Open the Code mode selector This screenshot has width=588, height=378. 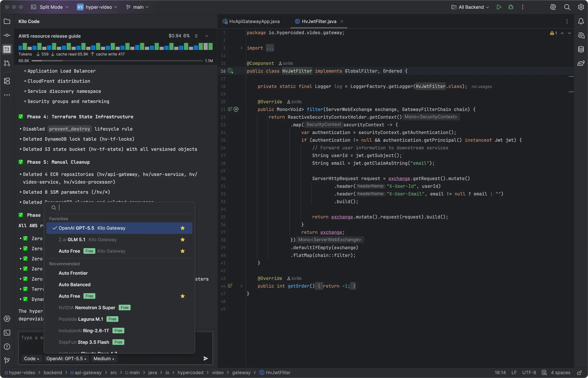(31, 359)
